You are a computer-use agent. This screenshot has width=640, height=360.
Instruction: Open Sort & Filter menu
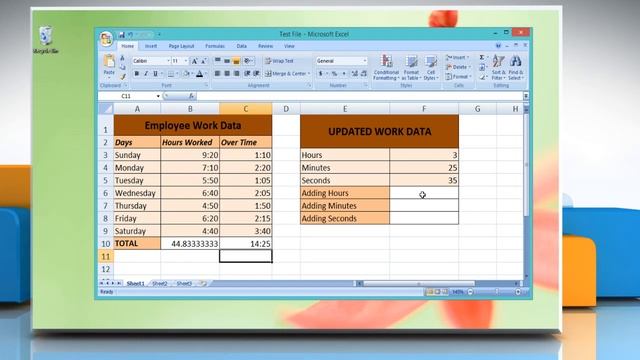pyautogui.click(x=498, y=67)
